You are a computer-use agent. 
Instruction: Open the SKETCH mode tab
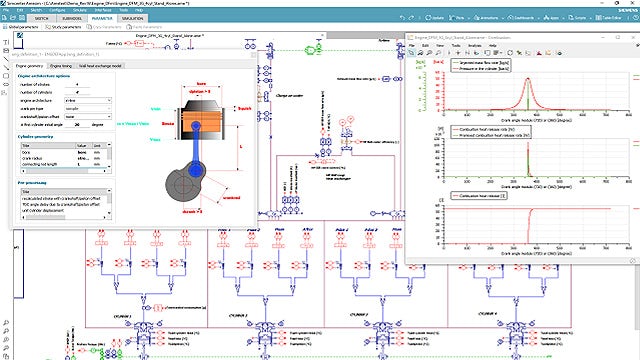(41, 18)
